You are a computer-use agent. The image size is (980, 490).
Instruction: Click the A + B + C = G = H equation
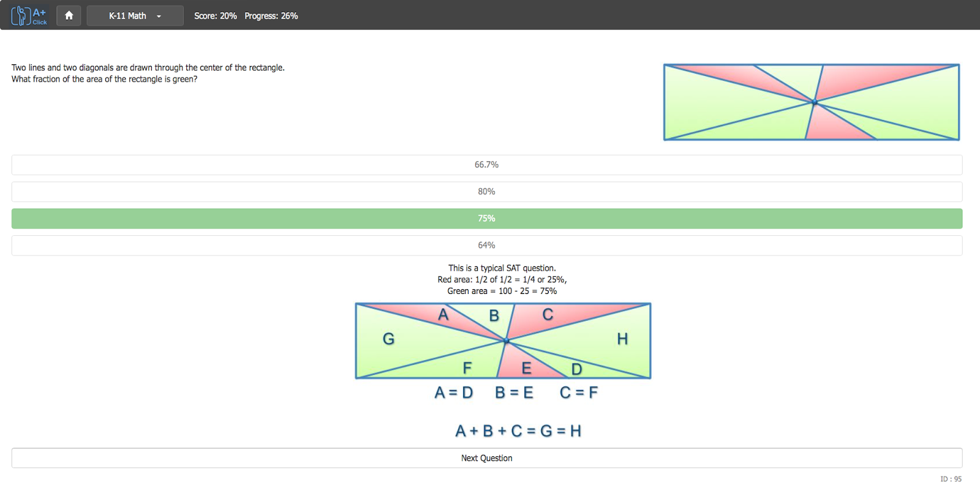click(x=518, y=431)
